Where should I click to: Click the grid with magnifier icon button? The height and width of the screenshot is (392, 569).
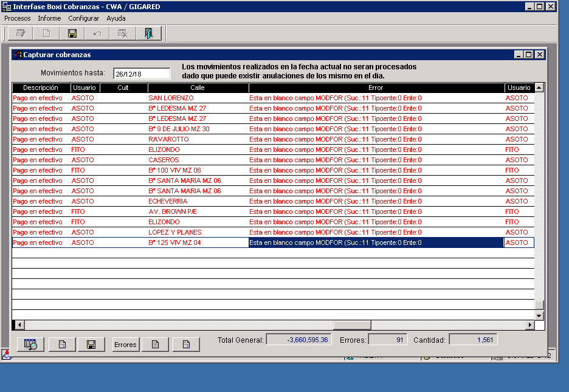point(30,345)
